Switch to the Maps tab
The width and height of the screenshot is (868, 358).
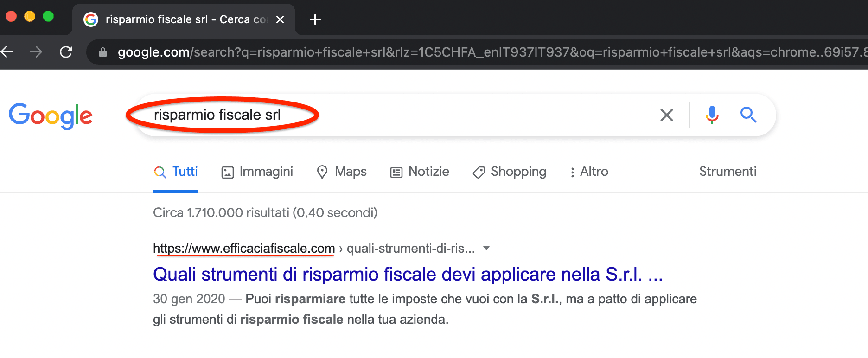pos(341,172)
